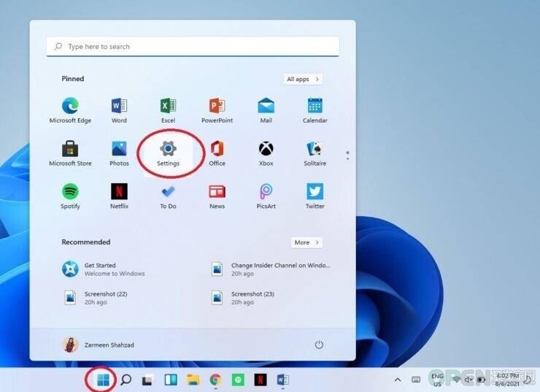Launch Chrome from the taskbar
Screen dimensions: 540x392
click(x=215, y=380)
